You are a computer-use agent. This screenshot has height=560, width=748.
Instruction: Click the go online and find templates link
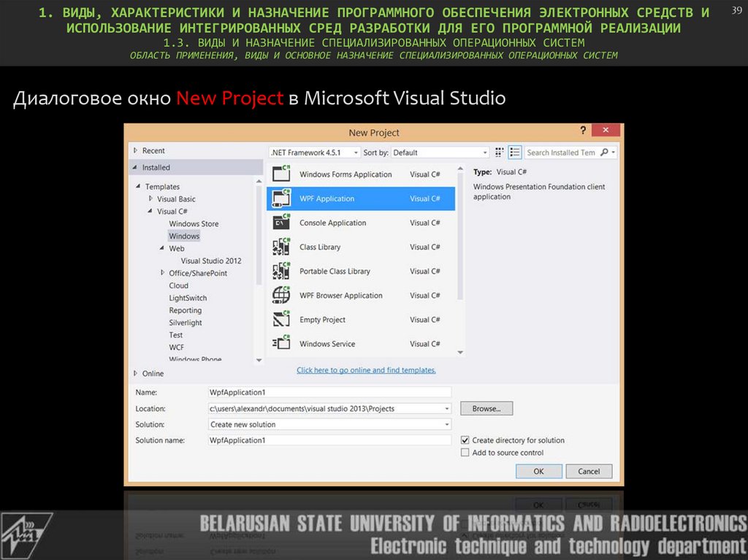click(366, 370)
